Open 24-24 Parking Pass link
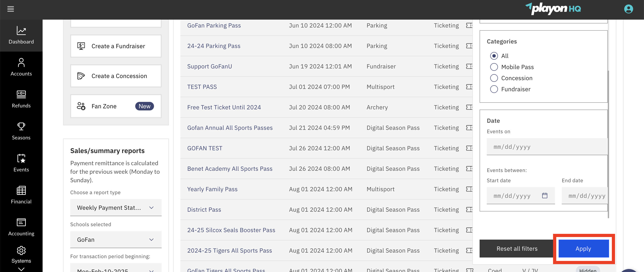The height and width of the screenshot is (272, 644). coord(214,46)
